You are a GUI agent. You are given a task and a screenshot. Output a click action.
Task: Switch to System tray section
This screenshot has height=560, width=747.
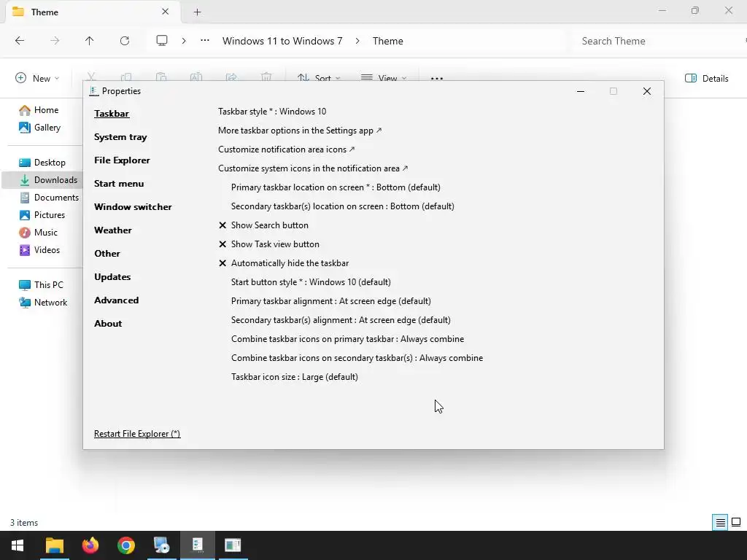click(120, 136)
